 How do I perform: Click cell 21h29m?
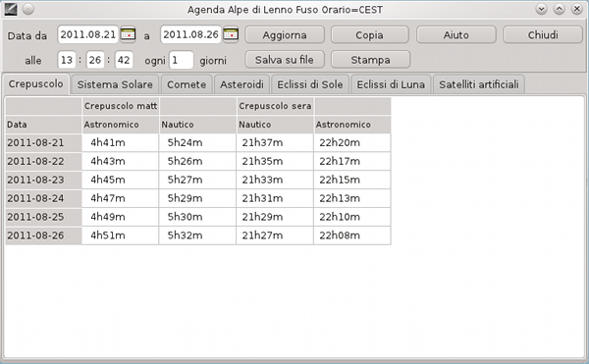click(x=275, y=217)
